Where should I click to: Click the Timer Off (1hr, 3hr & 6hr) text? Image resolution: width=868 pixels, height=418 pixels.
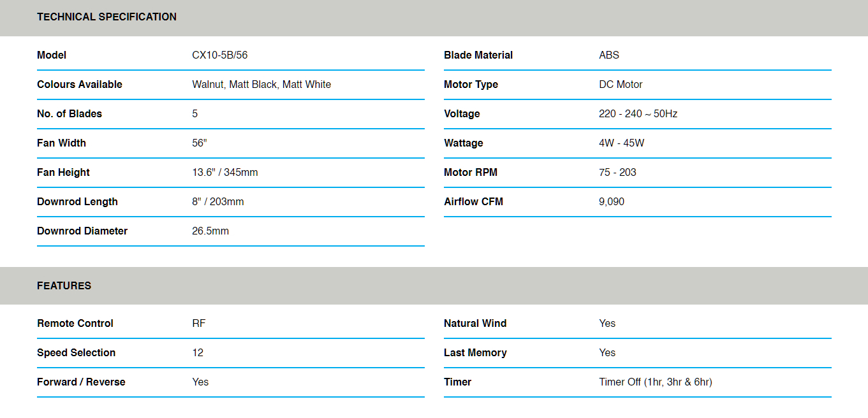point(655,382)
